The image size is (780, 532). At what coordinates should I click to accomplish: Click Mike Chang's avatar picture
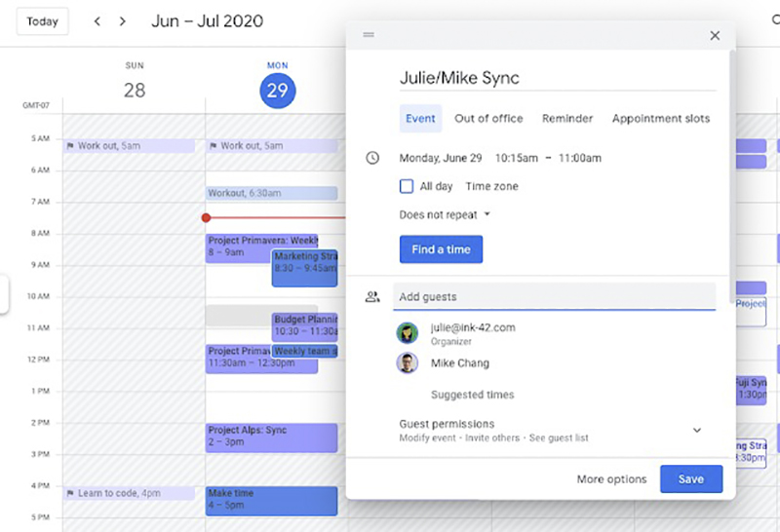pyautogui.click(x=408, y=363)
